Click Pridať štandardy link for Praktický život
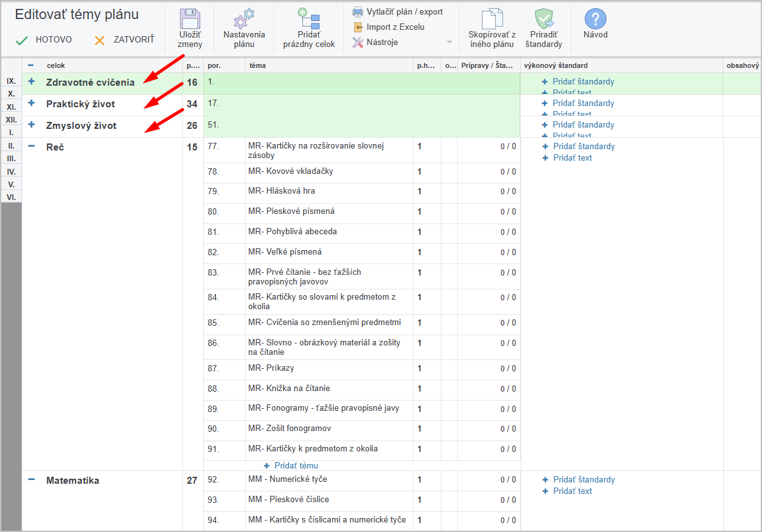The width and height of the screenshot is (762, 532). (x=584, y=103)
